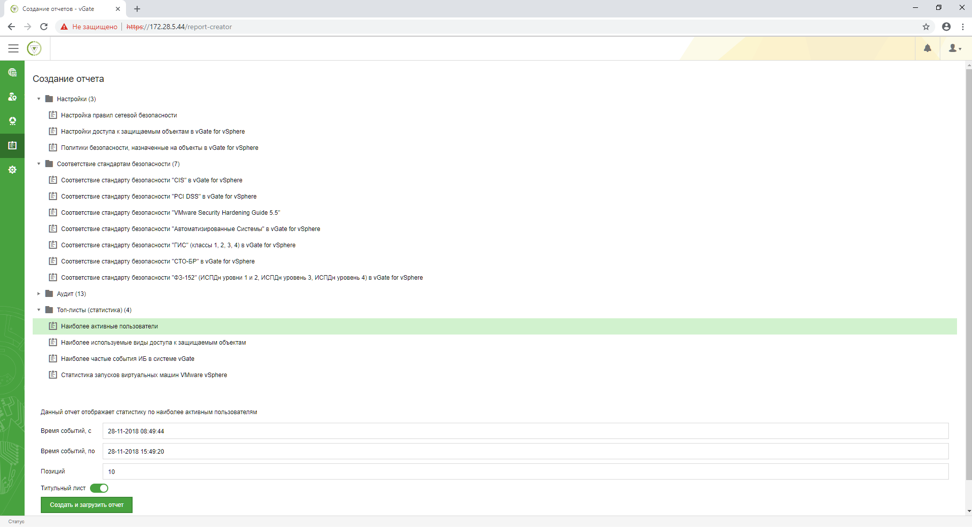Image resolution: width=972 pixels, height=527 pixels.
Task: Select Автоматизированные Системы compliance report
Action: (190, 229)
